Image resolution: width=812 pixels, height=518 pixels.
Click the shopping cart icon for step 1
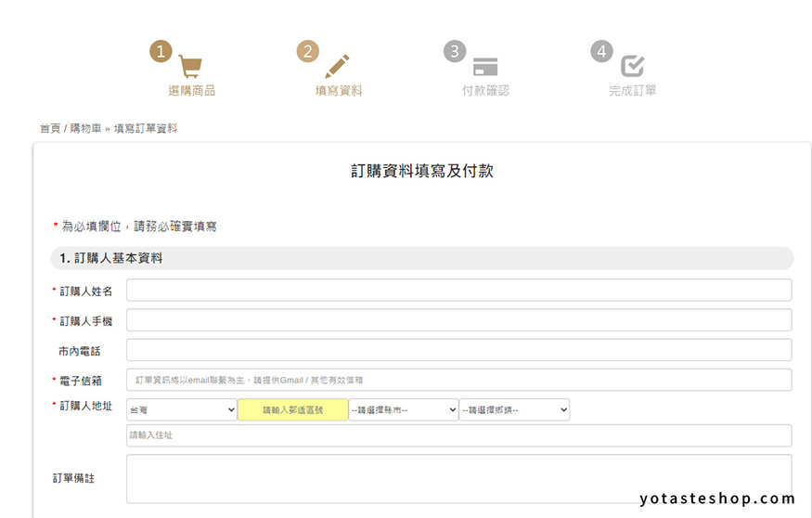(190, 66)
